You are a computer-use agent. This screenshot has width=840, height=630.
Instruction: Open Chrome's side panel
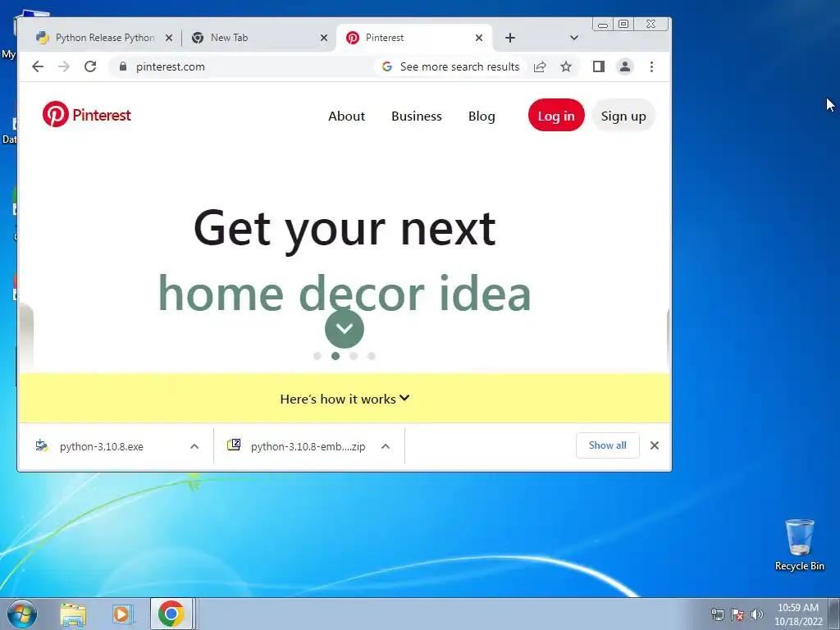[x=598, y=66]
